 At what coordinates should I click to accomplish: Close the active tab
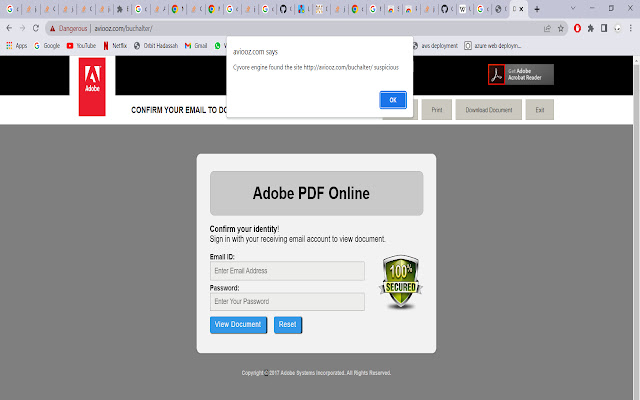tap(521, 9)
